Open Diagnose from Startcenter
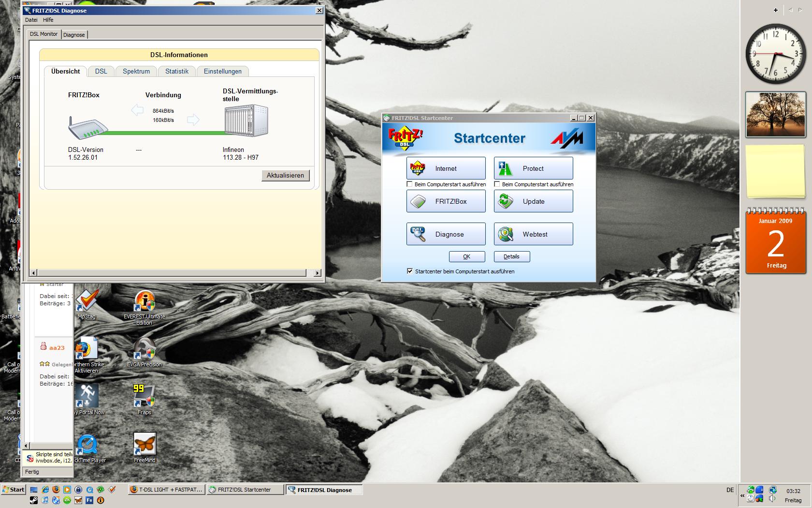The image size is (812, 508). 446,234
